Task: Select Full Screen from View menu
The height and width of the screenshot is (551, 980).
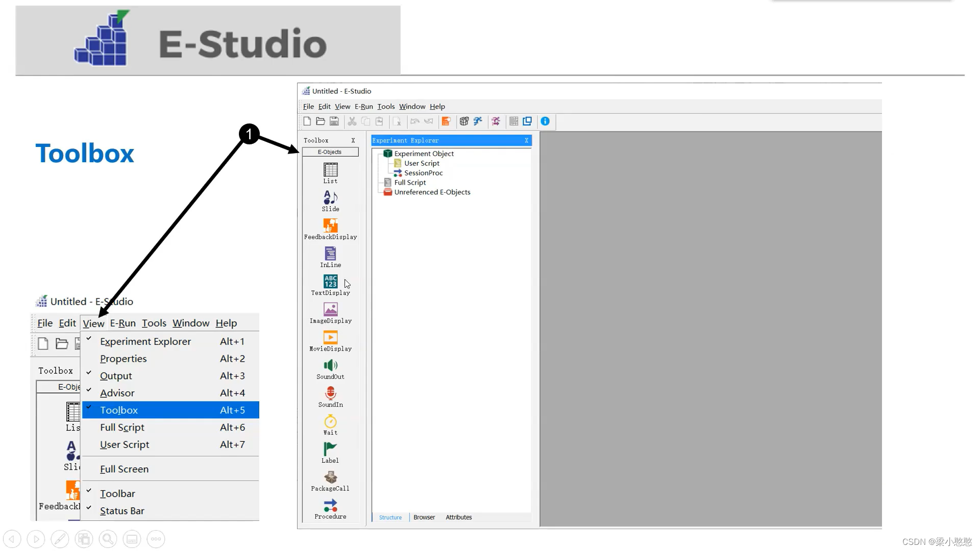Action: (124, 469)
